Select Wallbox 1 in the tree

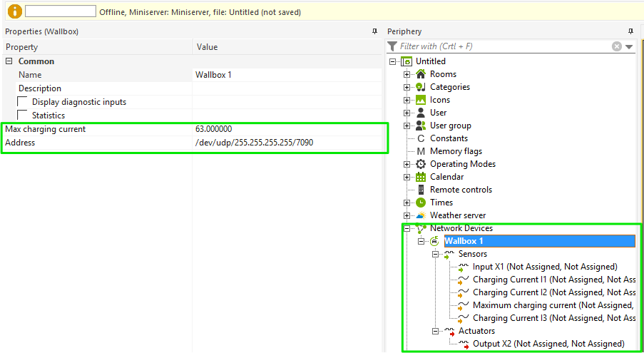tap(464, 241)
